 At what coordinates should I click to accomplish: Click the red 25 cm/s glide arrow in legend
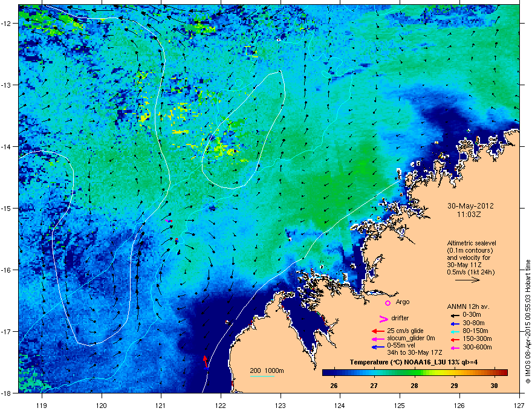click(x=378, y=331)
